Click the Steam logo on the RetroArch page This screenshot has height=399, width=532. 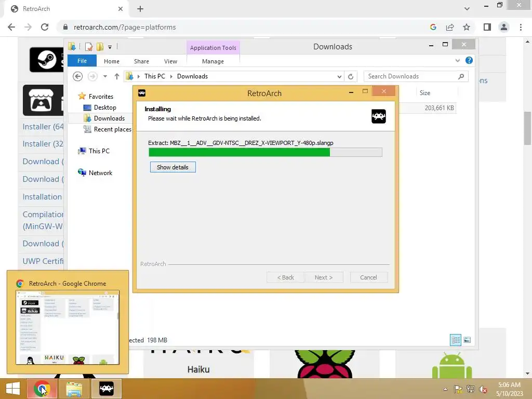46,60
